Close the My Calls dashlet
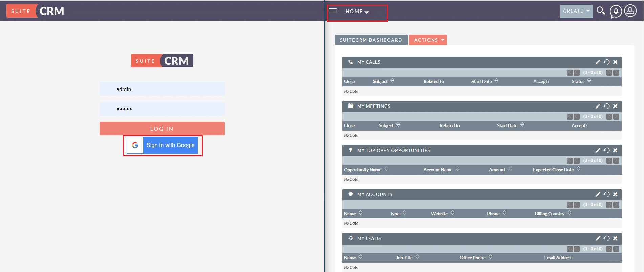The height and width of the screenshot is (272, 644). (615, 62)
